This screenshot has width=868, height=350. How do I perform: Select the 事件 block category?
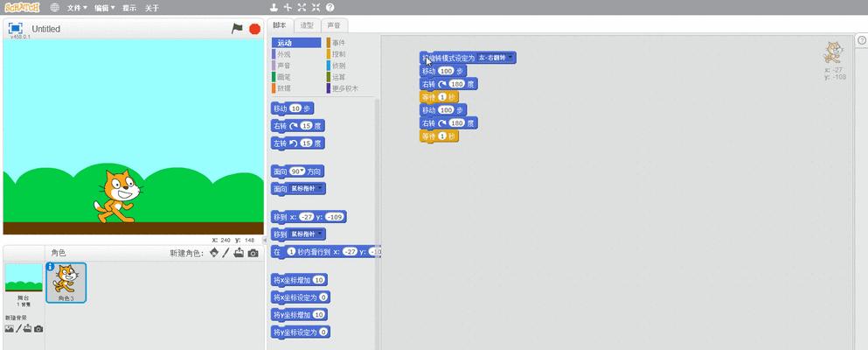tap(350, 43)
